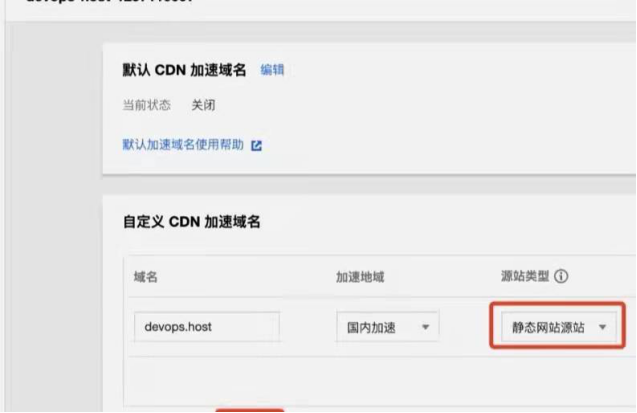Click the 关闭 status value

[204, 105]
